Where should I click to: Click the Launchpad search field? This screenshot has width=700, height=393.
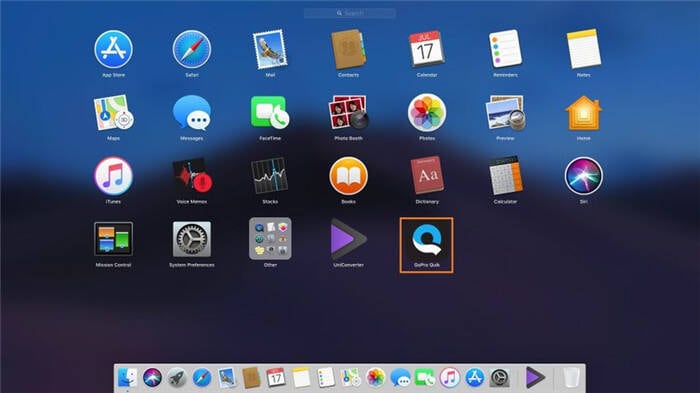350,13
